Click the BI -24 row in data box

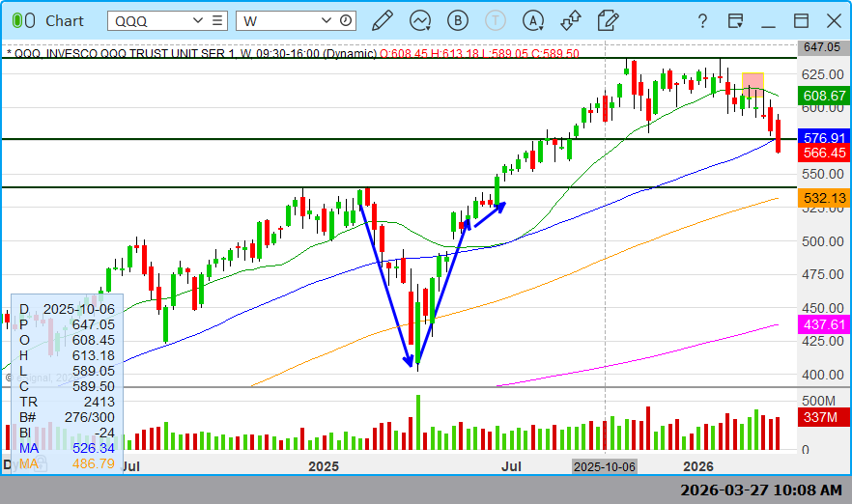coord(67,433)
